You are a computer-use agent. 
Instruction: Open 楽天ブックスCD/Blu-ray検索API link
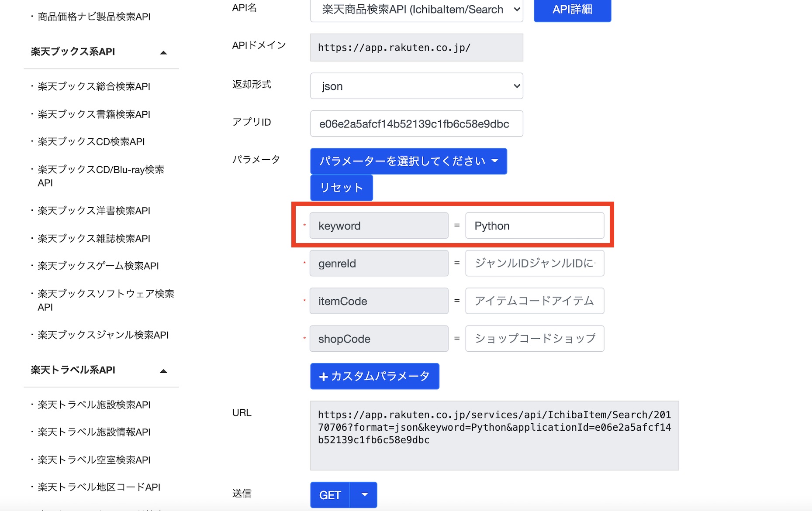[101, 176]
